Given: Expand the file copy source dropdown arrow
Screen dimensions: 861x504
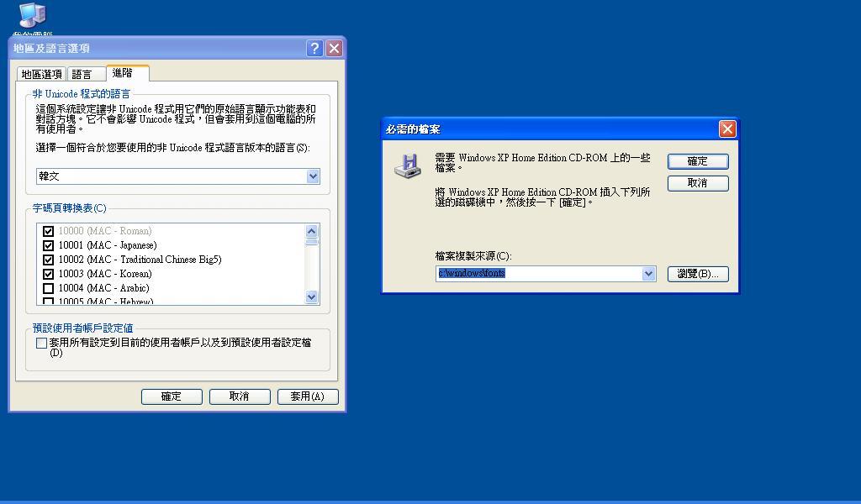Looking at the screenshot, I should pos(648,274).
